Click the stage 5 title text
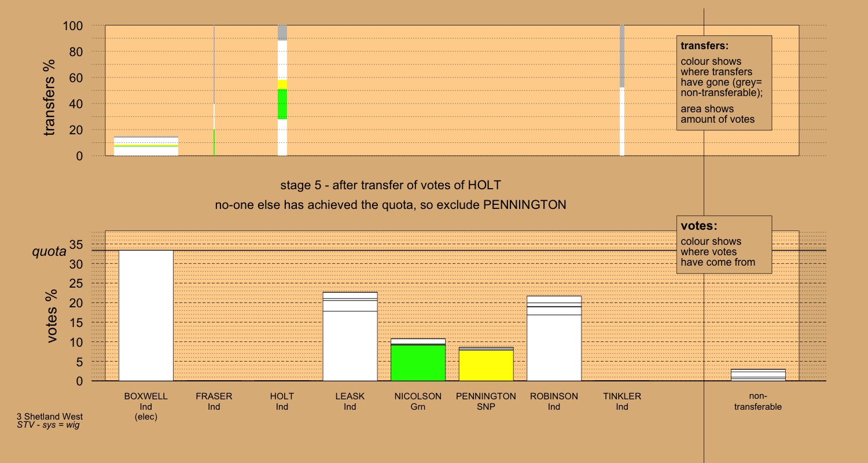This screenshot has height=463, width=868. click(x=391, y=186)
